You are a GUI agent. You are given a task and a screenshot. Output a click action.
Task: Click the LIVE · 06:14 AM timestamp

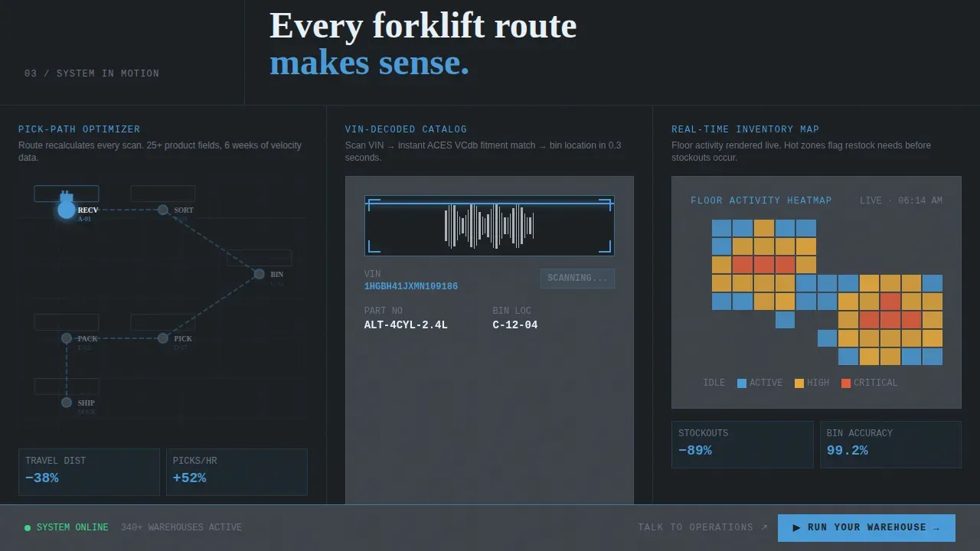(x=901, y=201)
